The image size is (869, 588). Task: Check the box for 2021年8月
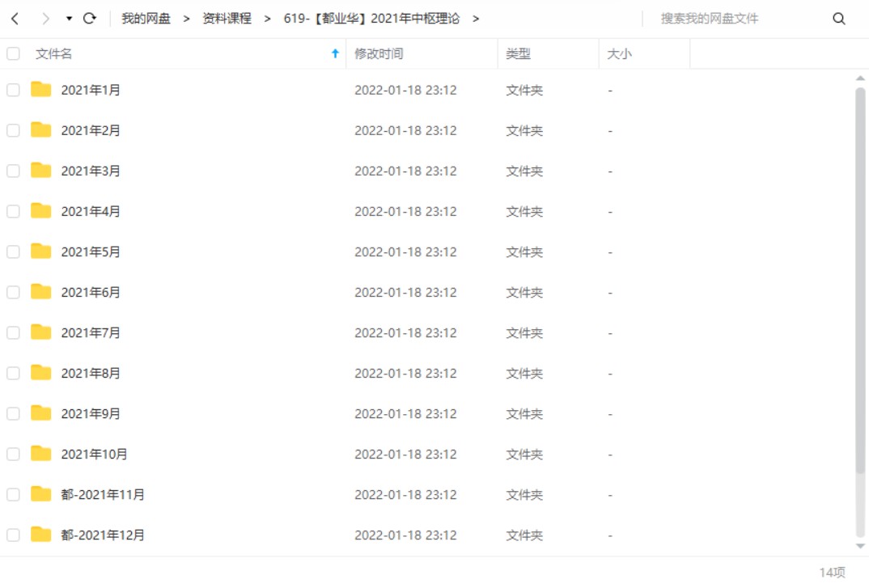(x=13, y=373)
